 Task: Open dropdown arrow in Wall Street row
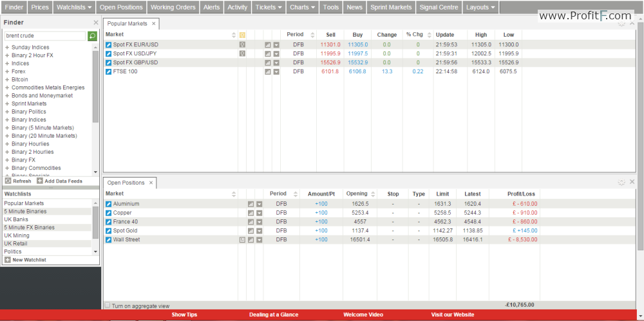click(x=259, y=240)
